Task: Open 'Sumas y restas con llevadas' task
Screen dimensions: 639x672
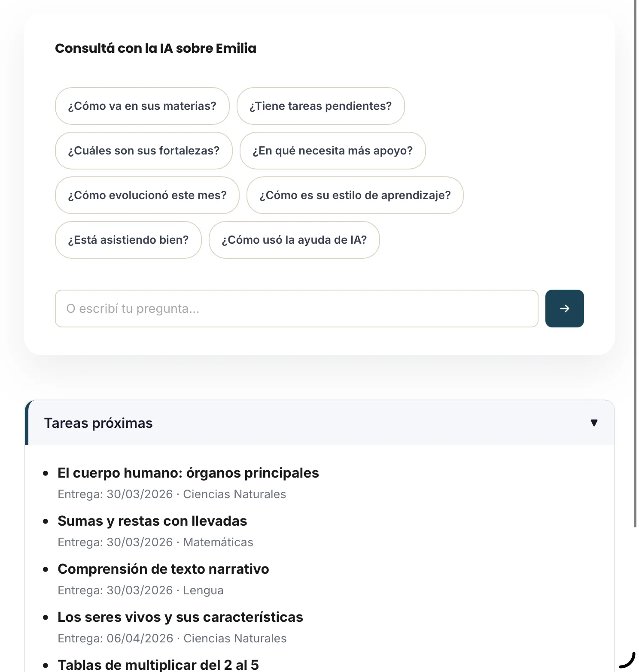Action: [152, 521]
